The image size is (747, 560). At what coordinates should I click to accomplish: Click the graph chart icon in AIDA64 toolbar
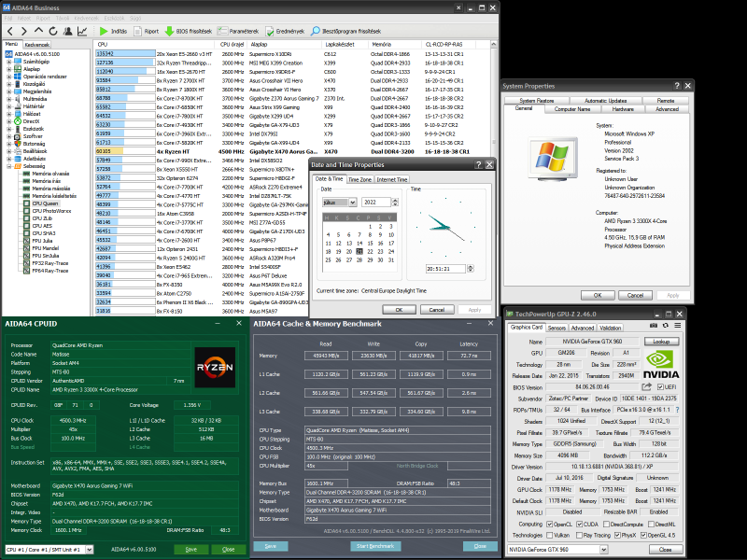coord(82,32)
